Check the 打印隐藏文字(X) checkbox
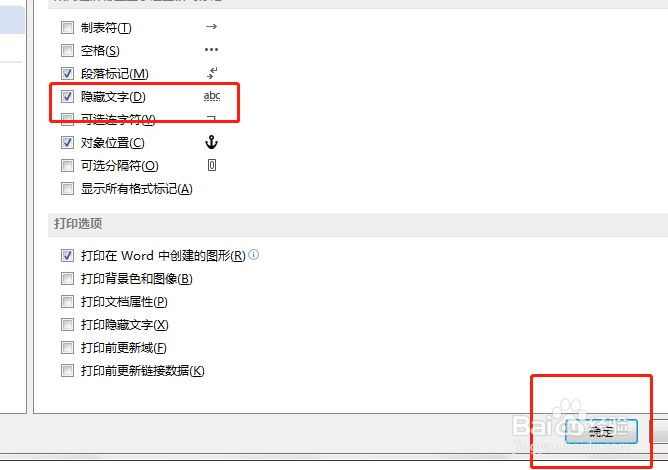This screenshot has width=668, height=470. tap(67, 325)
